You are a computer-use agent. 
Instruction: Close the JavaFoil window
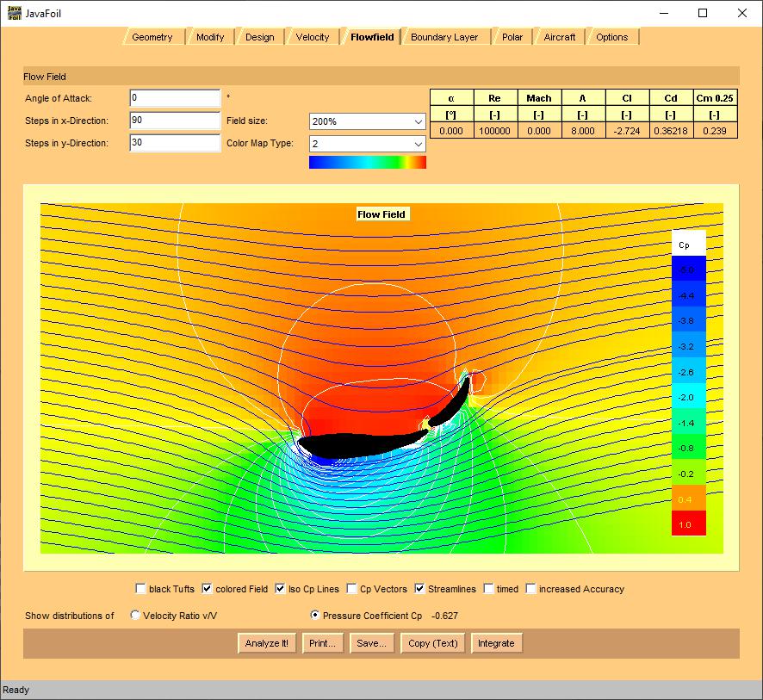pos(741,13)
